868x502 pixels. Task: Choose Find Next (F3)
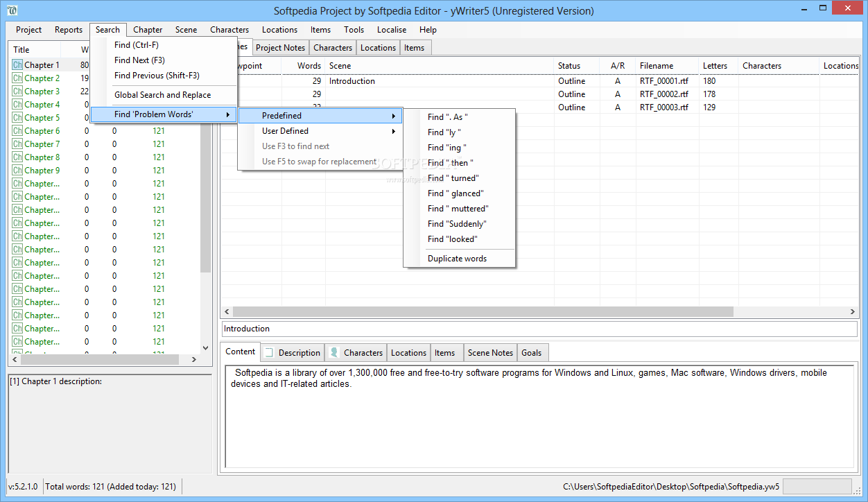[x=164, y=60]
